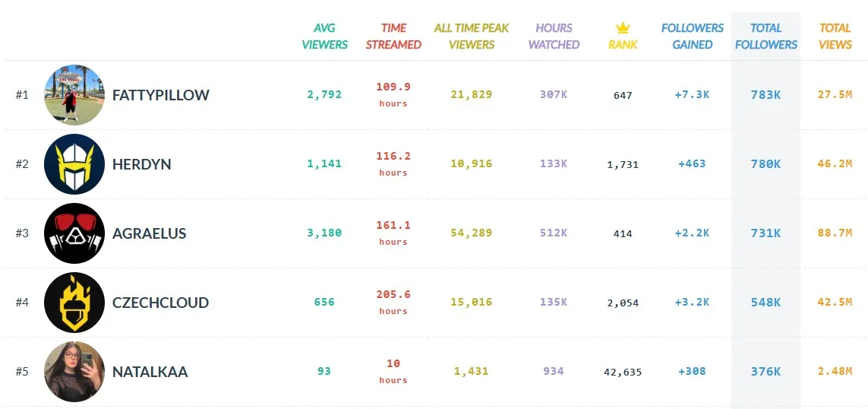Click Agraelus's 731K total followers value
Image resolution: width=868 pixels, height=409 pixels.
[765, 233]
